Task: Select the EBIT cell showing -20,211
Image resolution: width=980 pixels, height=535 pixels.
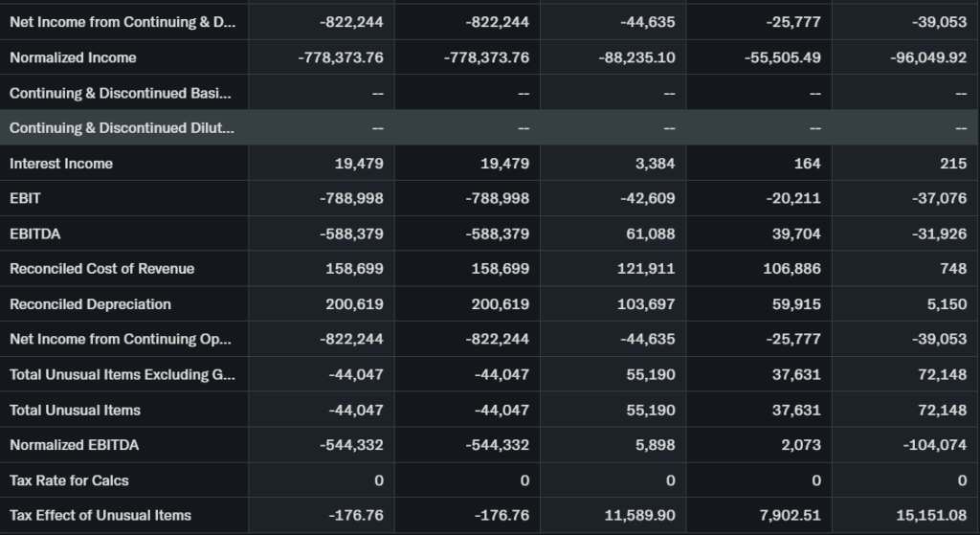Action: (791, 199)
